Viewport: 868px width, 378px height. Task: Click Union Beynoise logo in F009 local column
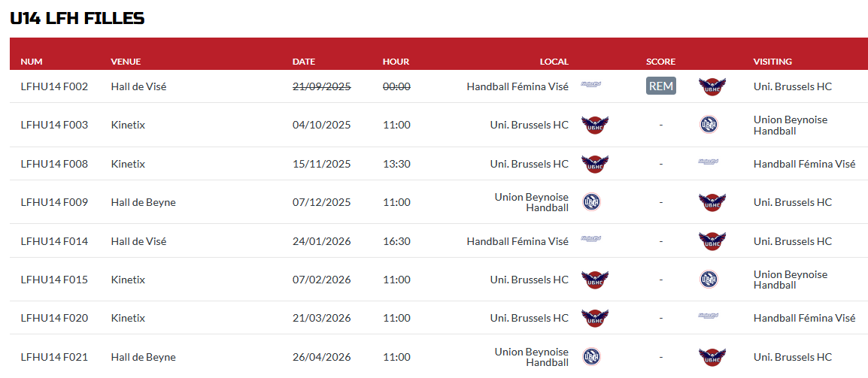click(x=592, y=202)
